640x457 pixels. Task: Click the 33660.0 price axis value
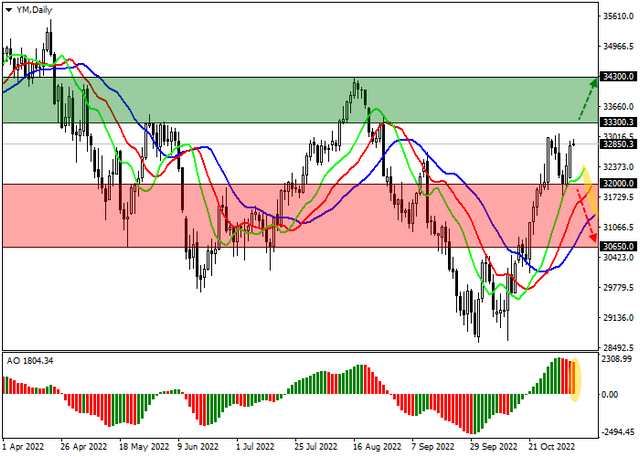pyautogui.click(x=618, y=106)
